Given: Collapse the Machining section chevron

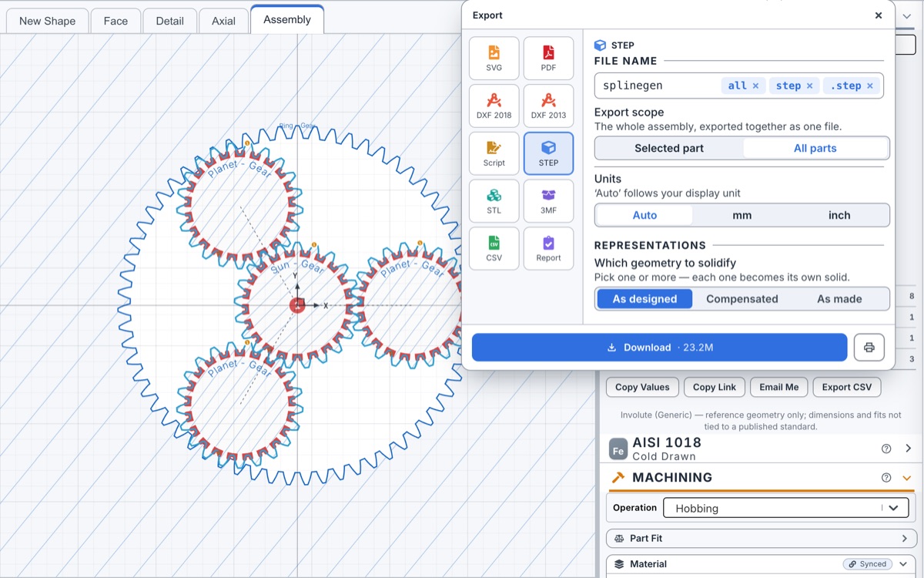Looking at the screenshot, I should tap(907, 478).
